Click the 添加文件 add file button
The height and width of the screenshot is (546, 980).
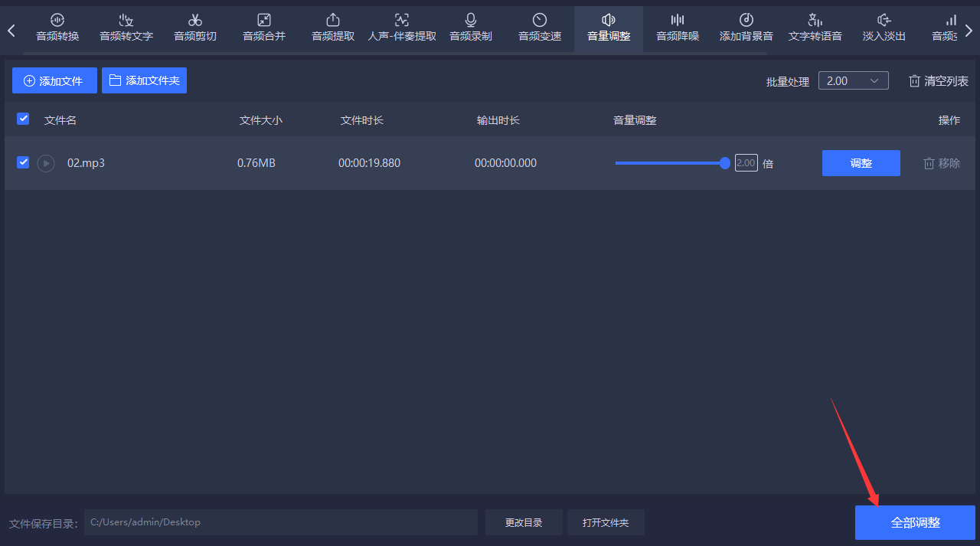click(54, 80)
